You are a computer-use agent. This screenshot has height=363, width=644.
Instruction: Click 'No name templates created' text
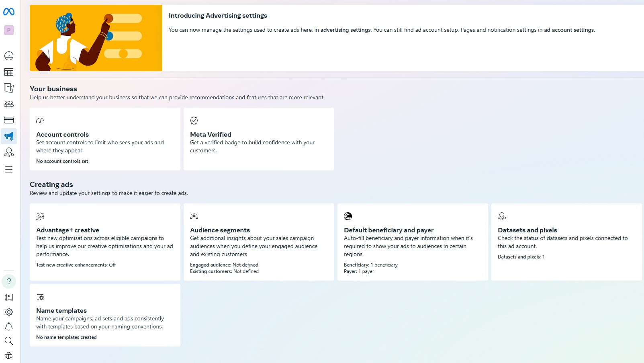66,337
